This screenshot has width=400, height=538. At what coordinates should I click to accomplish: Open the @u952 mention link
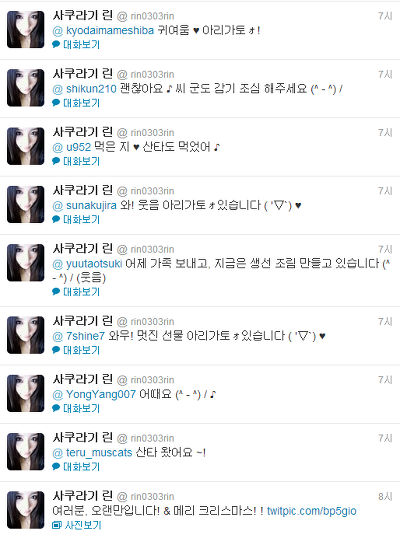pos(72,147)
